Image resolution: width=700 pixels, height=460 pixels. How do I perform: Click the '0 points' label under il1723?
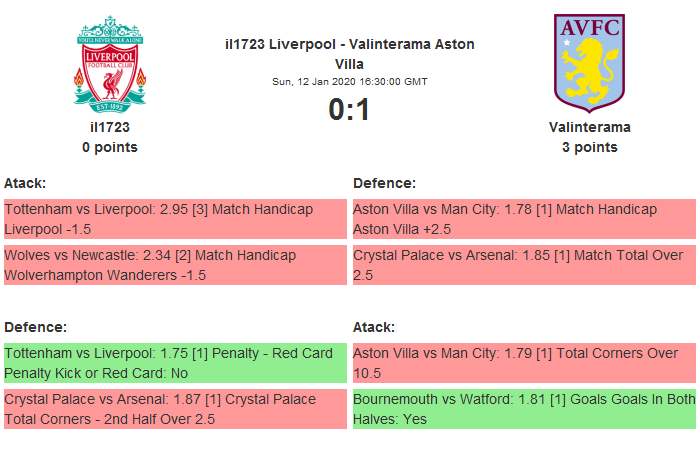(x=110, y=147)
